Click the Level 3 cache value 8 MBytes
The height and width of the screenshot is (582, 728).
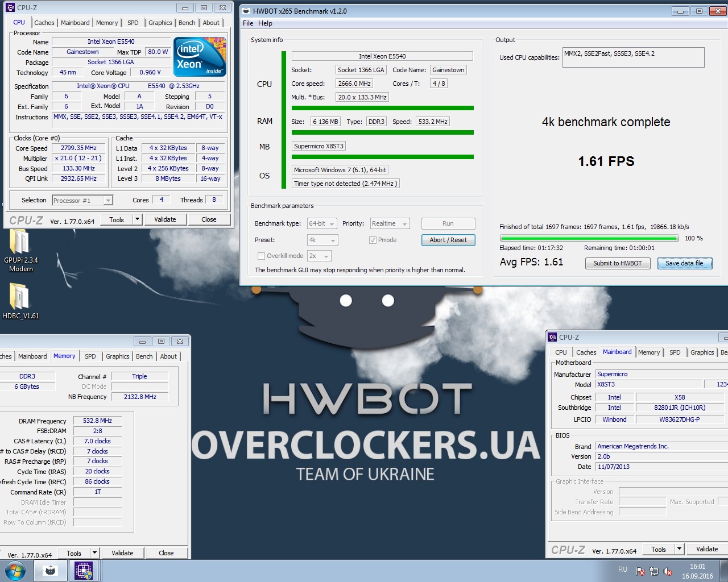pos(168,178)
